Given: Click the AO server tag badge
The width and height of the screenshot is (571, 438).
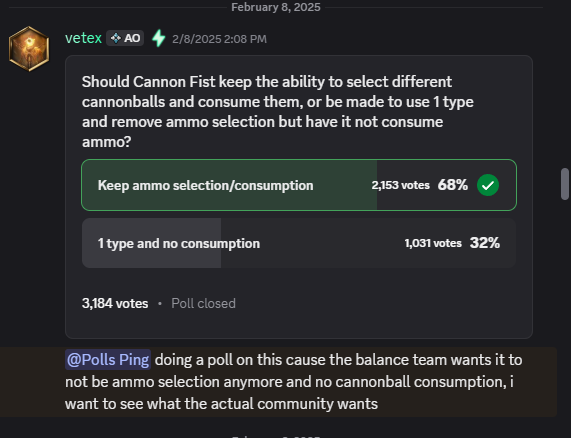Looking at the screenshot, I should pos(125,38).
